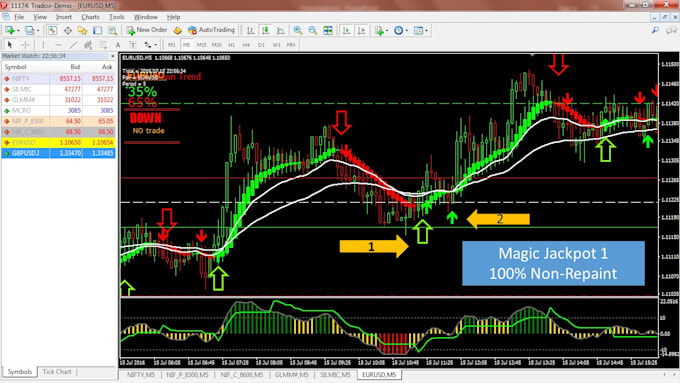Open the Window menu
680x383 pixels.
click(x=145, y=17)
